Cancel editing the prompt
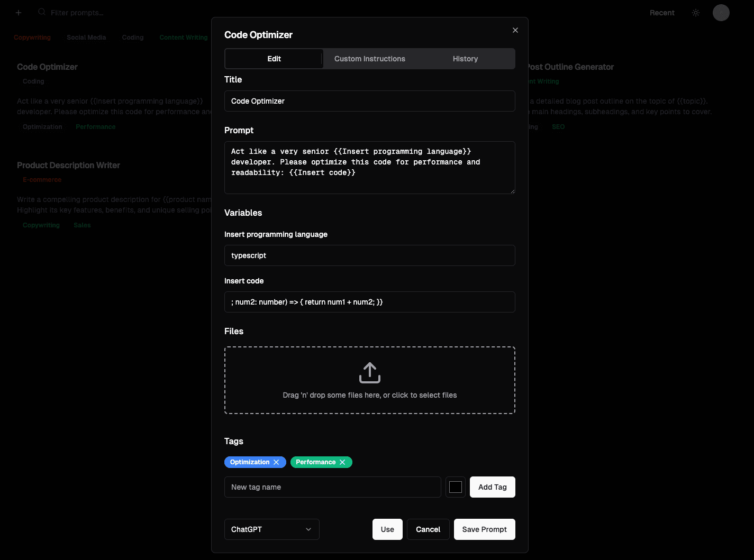754x560 pixels. coord(428,529)
